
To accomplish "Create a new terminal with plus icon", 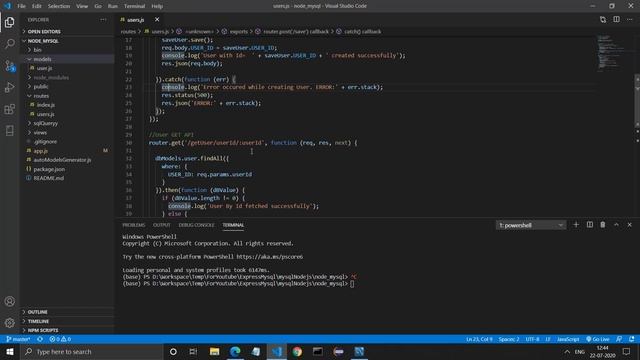I will [576, 224].
